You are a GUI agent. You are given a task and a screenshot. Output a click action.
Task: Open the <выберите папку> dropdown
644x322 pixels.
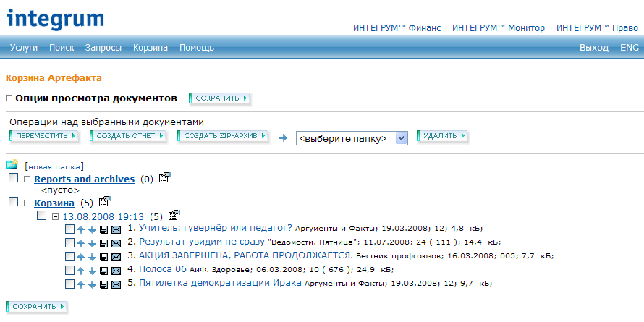point(352,138)
